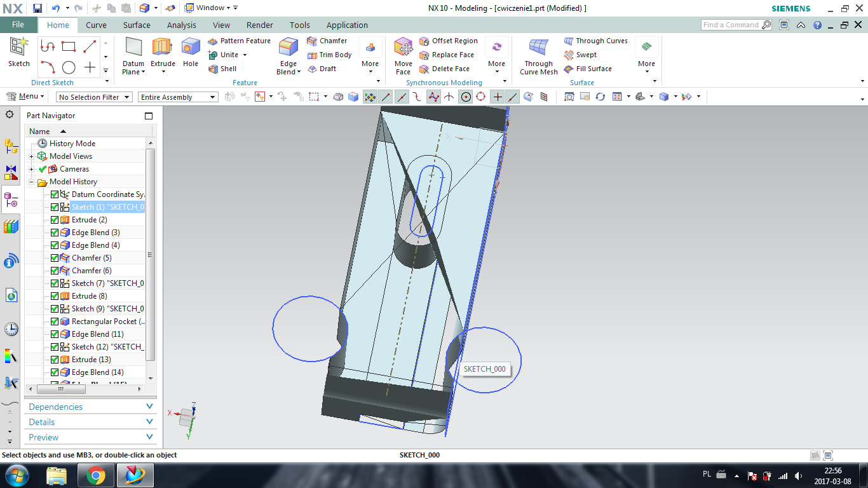Click the Fit view icon
868x488 pixels.
(569, 97)
